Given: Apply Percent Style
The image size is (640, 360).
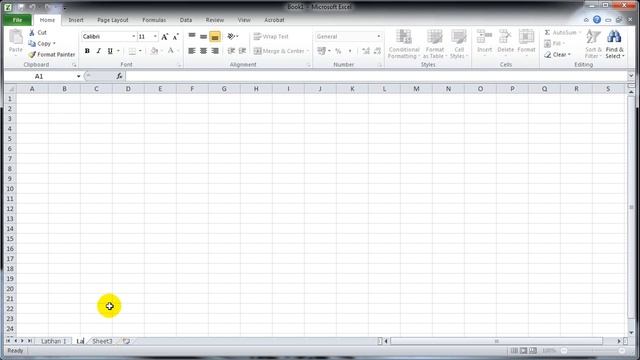Looking at the screenshot, I should (338, 51).
